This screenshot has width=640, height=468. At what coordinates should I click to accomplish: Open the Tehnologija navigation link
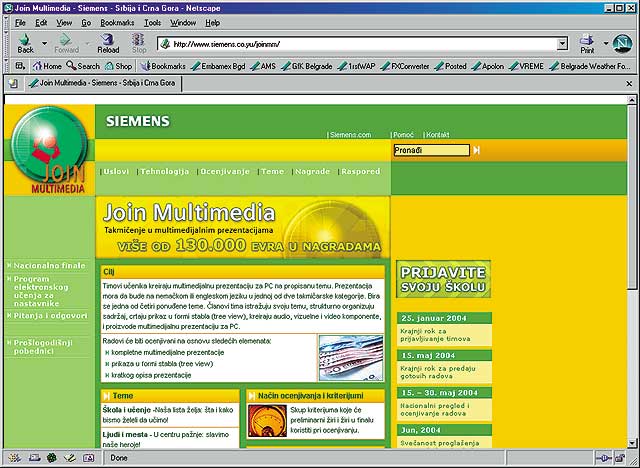pos(164,171)
